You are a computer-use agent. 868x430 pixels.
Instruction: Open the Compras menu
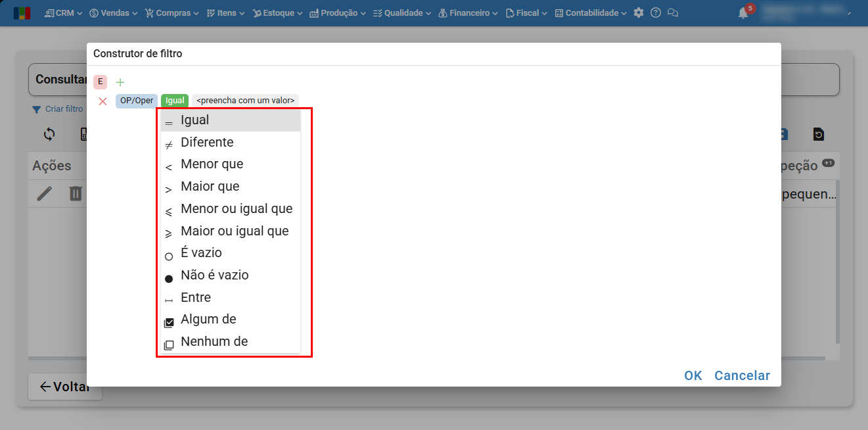(172, 13)
